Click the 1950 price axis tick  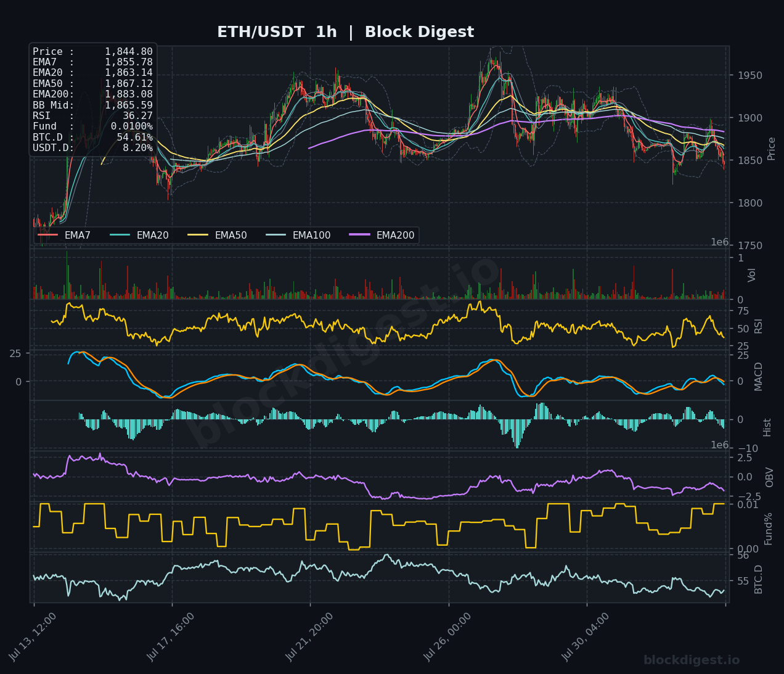click(x=749, y=76)
